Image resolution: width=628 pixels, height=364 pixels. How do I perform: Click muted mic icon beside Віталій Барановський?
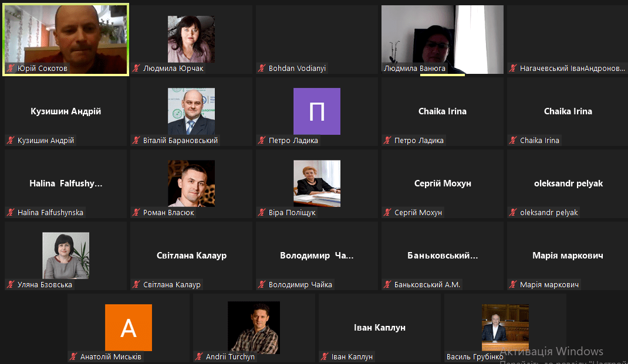[136, 141]
